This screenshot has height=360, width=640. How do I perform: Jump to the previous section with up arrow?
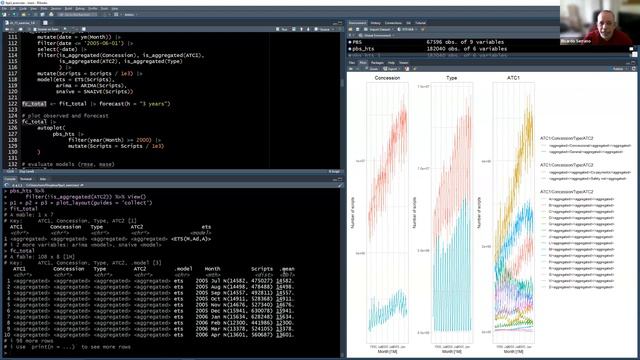302,29
